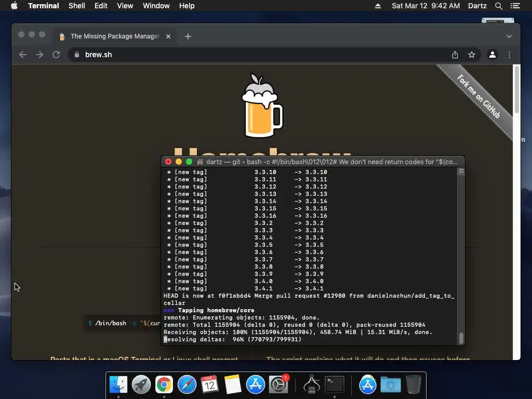Open the Chrome profile icon

pyautogui.click(x=493, y=55)
